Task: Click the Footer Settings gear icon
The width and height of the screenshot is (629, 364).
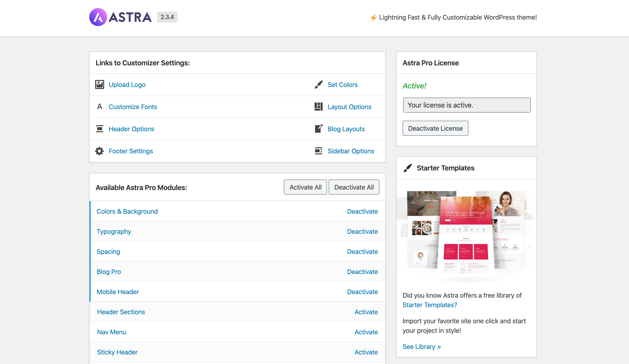Action: (x=100, y=151)
